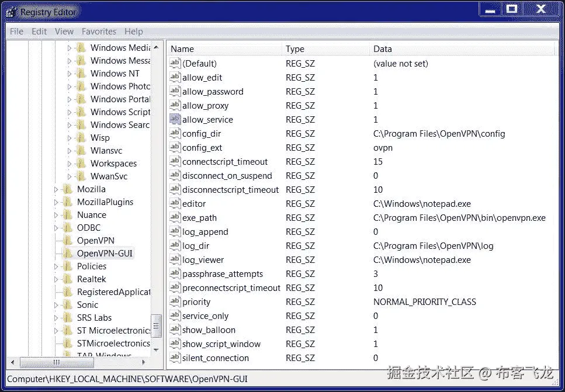Click the string icon beside config_dir
This screenshot has width=565, height=392.
point(175,133)
